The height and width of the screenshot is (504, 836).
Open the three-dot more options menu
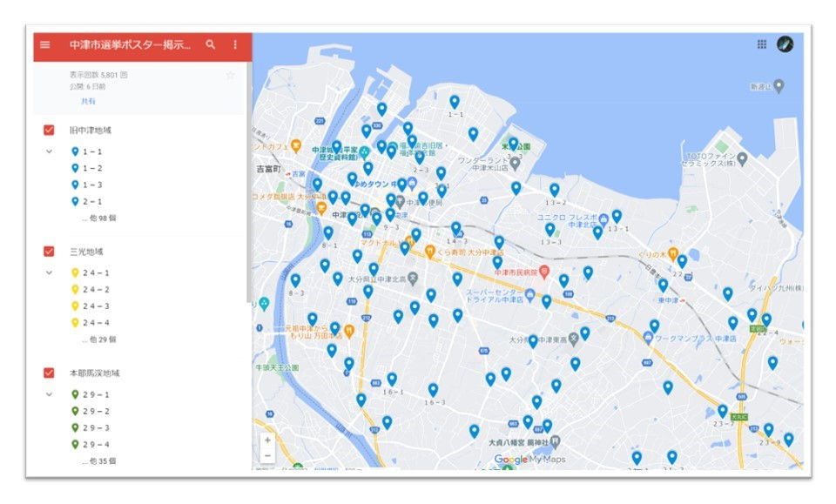click(235, 44)
